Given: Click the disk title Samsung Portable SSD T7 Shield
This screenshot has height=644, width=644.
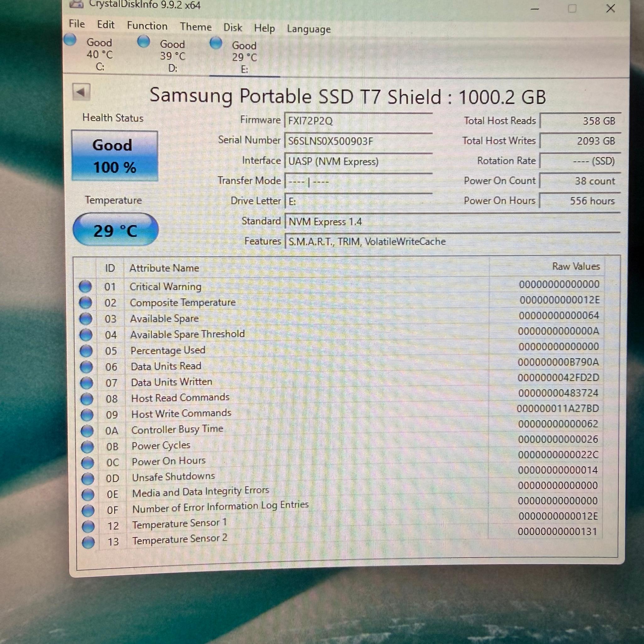Looking at the screenshot, I should 348,96.
